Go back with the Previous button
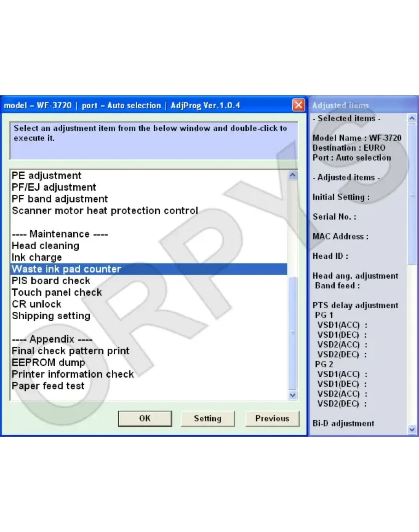Viewport: 419px width, 532px height. click(272, 418)
